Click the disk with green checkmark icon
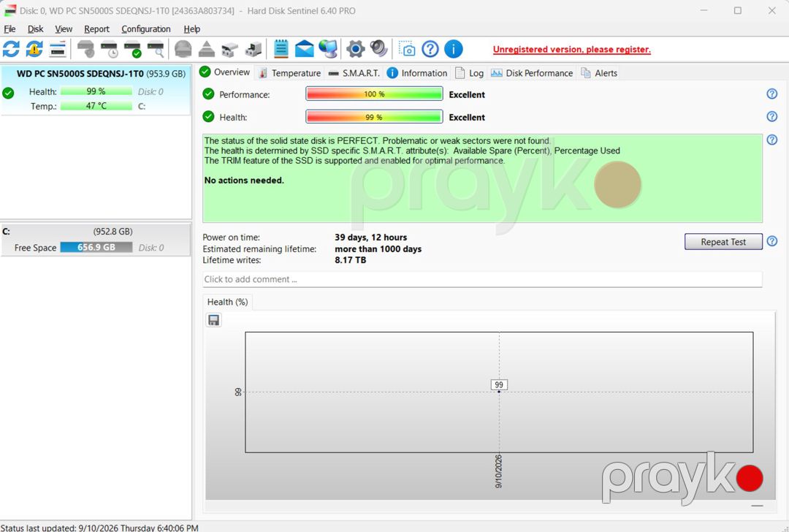 coord(132,49)
